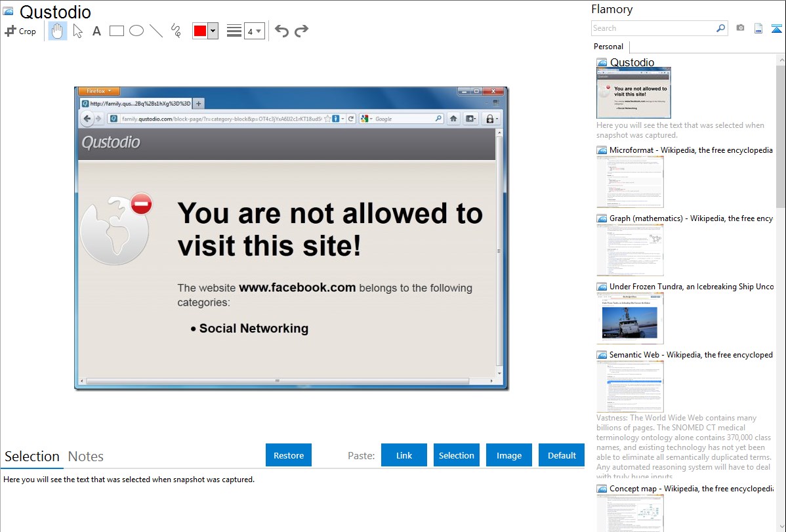
Task: Undo the last annotation
Action: coord(281,31)
